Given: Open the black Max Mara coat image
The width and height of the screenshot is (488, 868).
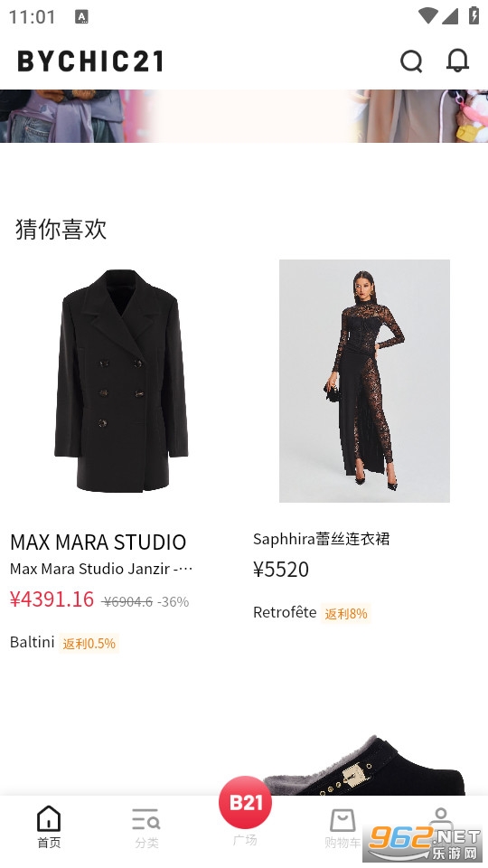Looking at the screenshot, I should (x=121, y=381).
